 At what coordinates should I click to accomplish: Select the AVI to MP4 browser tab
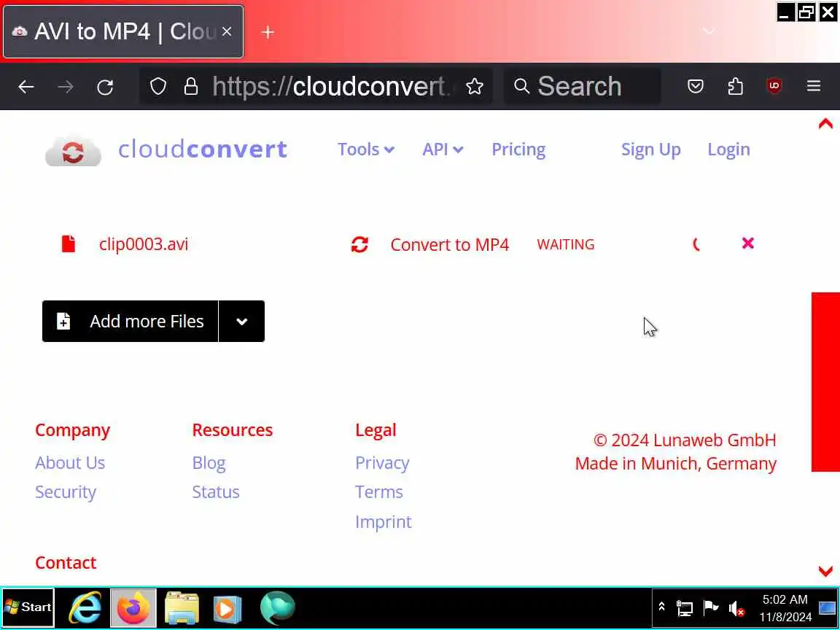pos(123,31)
